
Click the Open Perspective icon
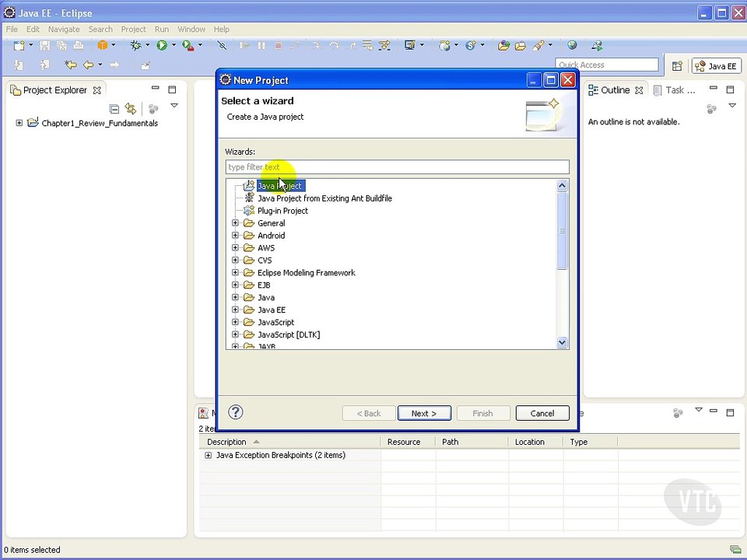pos(677,66)
